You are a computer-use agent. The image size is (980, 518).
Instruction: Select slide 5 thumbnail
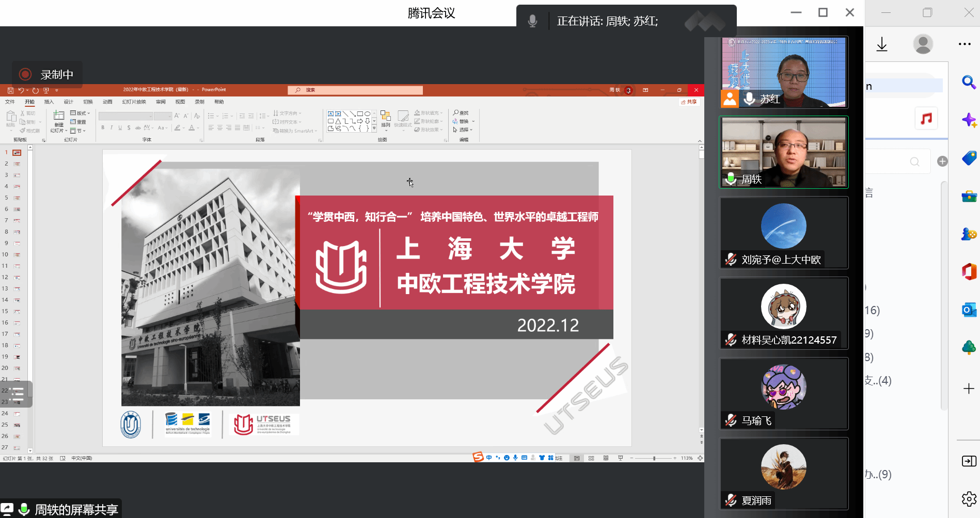click(x=17, y=198)
